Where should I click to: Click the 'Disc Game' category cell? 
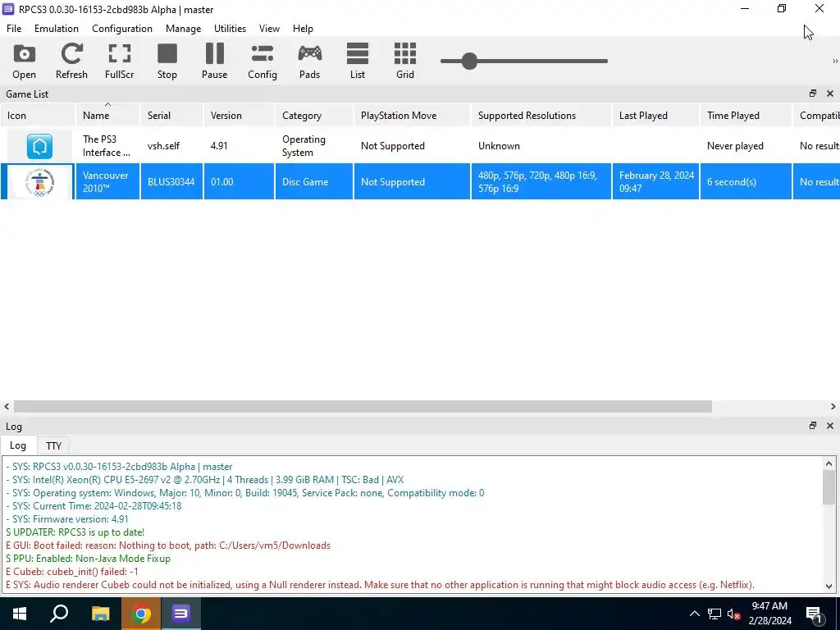point(314,181)
